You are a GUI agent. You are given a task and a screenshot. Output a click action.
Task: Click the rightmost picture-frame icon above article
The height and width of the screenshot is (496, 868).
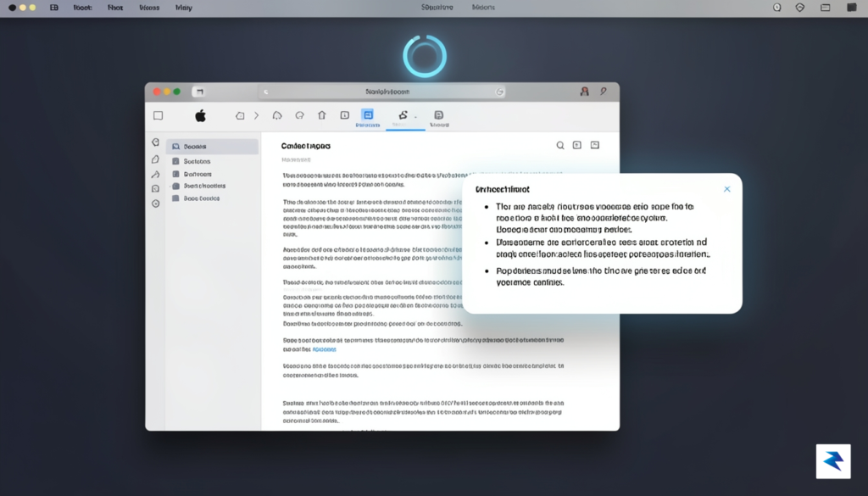(x=594, y=145)
